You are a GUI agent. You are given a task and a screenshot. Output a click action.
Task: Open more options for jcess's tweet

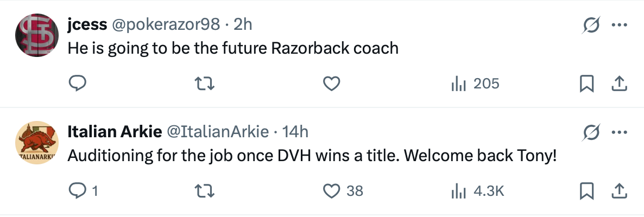coord(620,25)
